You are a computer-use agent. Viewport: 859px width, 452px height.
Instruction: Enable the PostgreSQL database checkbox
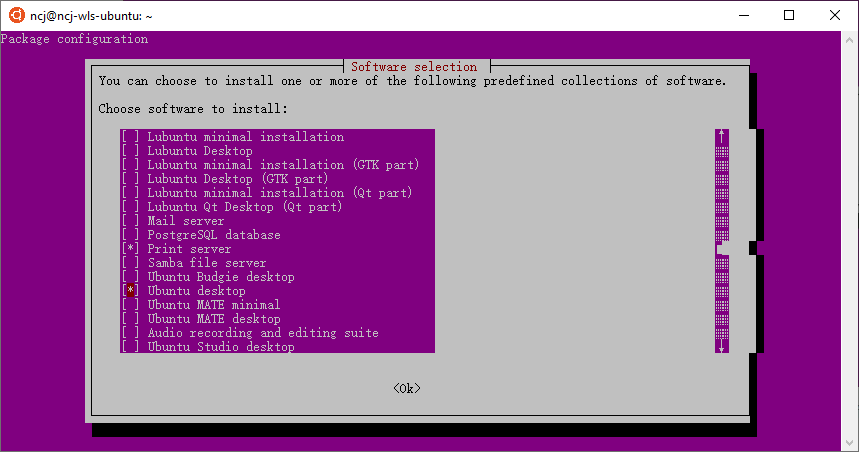point(130,234)
